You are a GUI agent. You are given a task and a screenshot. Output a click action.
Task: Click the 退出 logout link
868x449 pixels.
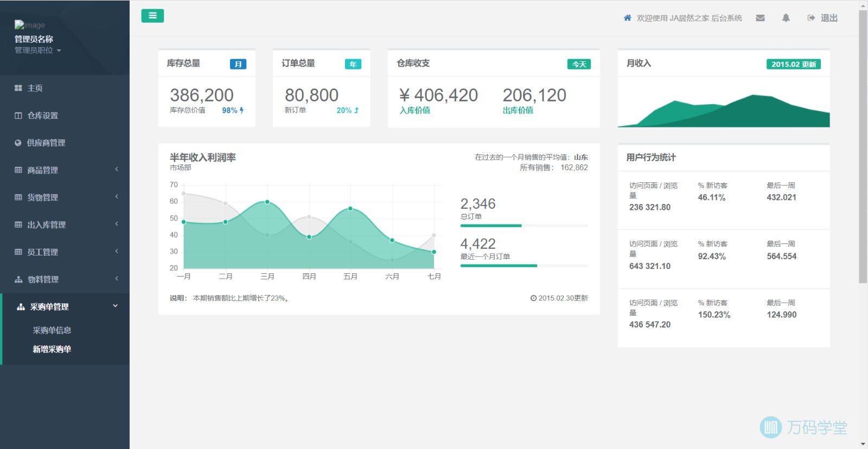point(828,18)
